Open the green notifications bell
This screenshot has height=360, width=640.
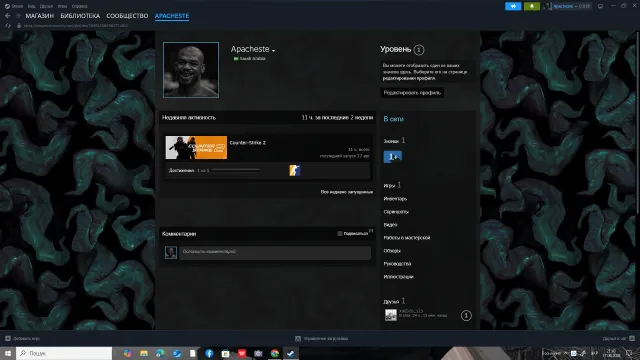click(531, 6)
